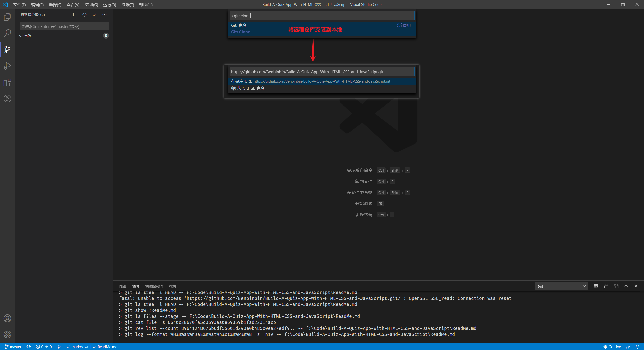Click the 最近使用 label in command palette
Viewport: 644px width, 350px height.
402,25
